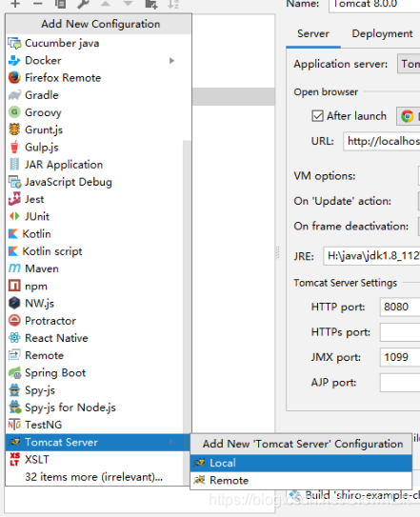The image size is (420, 517).
Task: Pick the Protractor icon
Action: 14,321
